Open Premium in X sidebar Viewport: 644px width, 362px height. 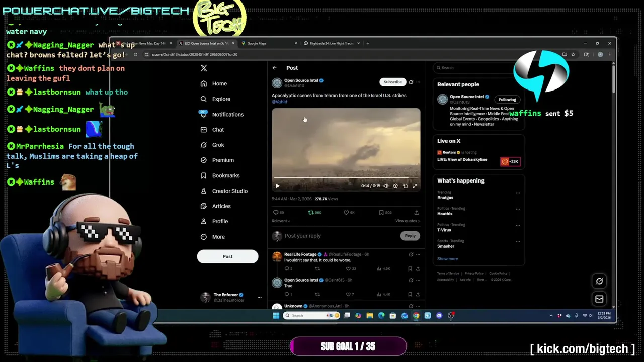click(x=217, y=160)
